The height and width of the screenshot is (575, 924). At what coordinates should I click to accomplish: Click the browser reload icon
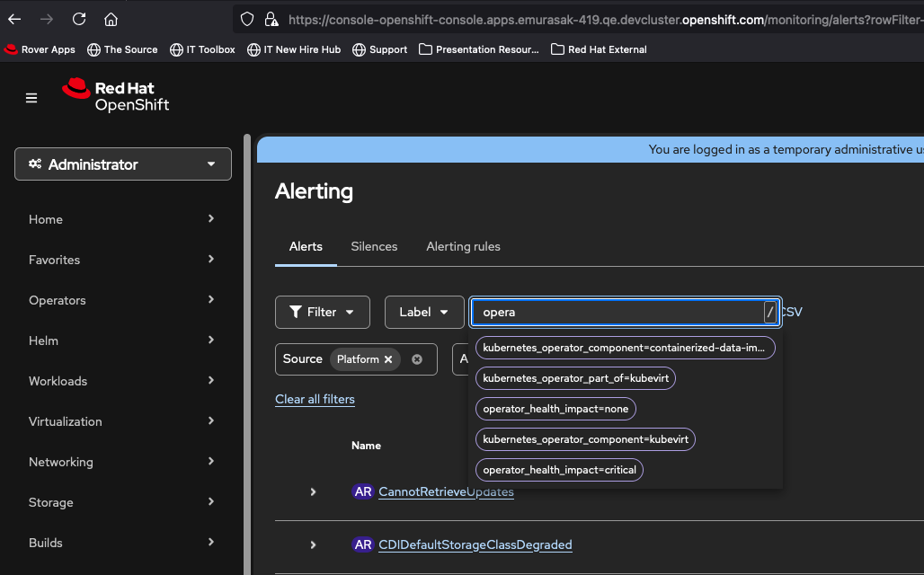[79, 19]
